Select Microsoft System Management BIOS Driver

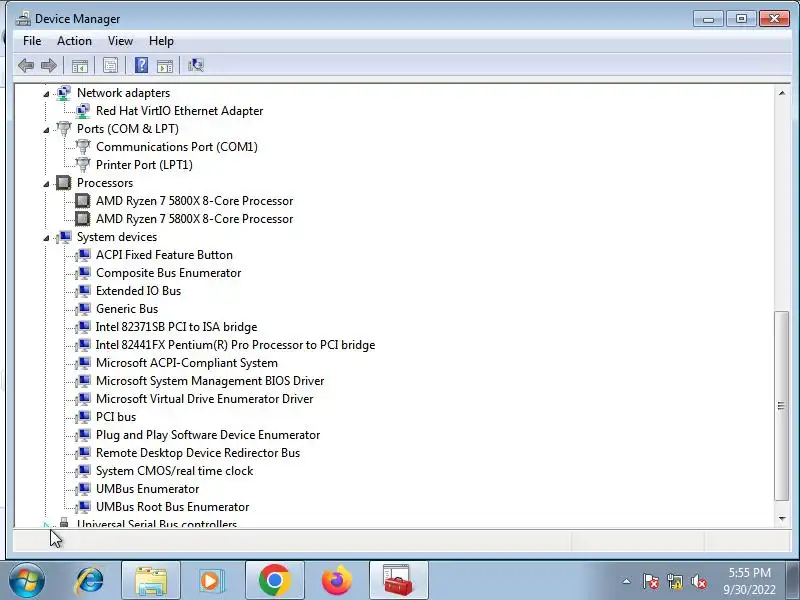210,381
